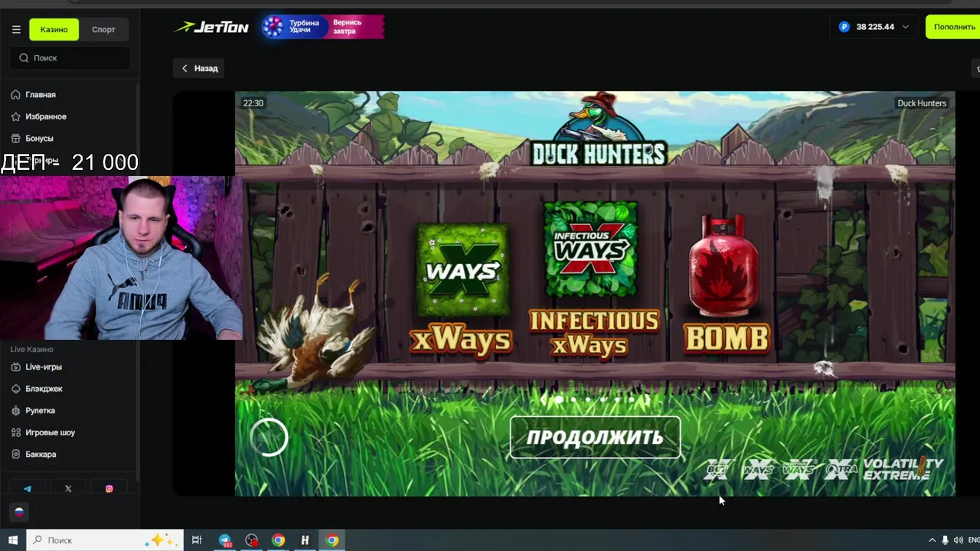Click the ENG language indicator
Viewport: 980px width, 551px height.
click(x=973, y=540)
